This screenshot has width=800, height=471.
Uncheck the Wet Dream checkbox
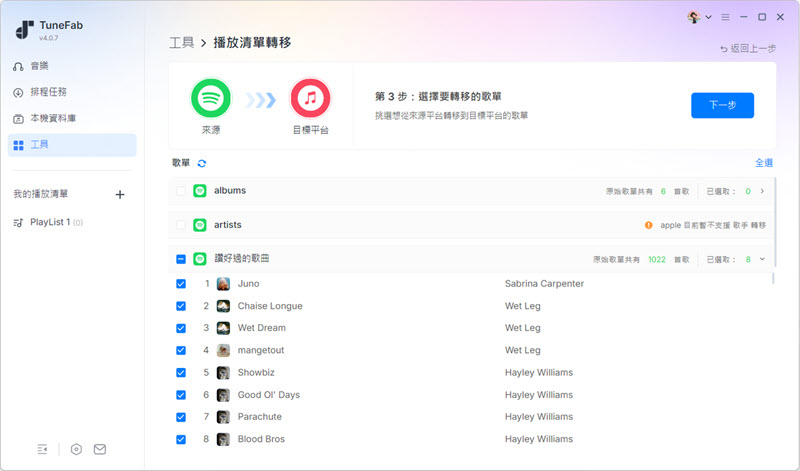[x=181, y=328]
